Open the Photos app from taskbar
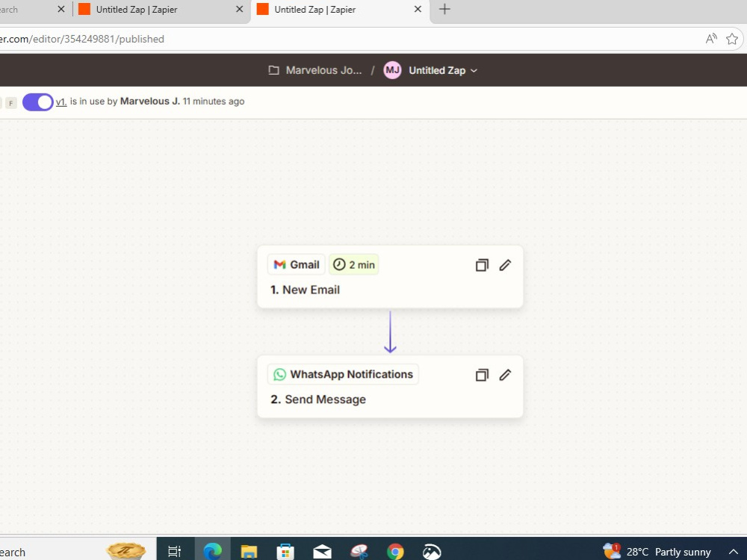This screenshot has height=560, width=747. click(432, 552)
